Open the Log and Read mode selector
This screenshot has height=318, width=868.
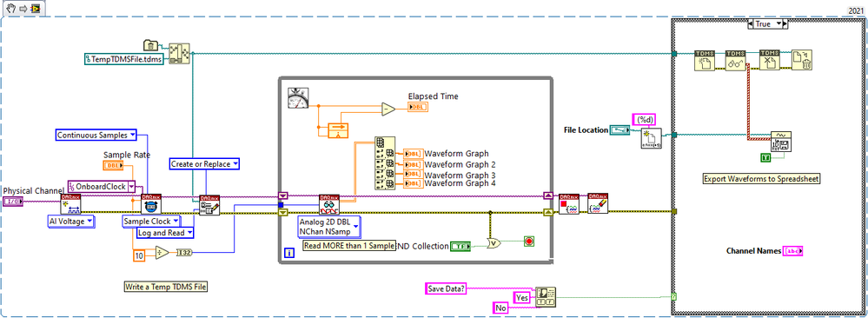point(165,233)
